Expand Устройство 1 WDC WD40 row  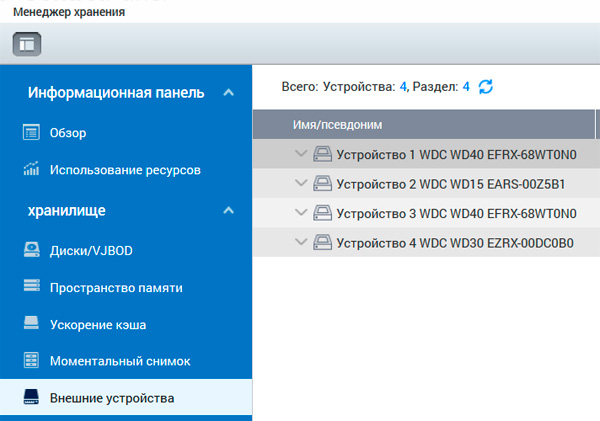point(301,154)
